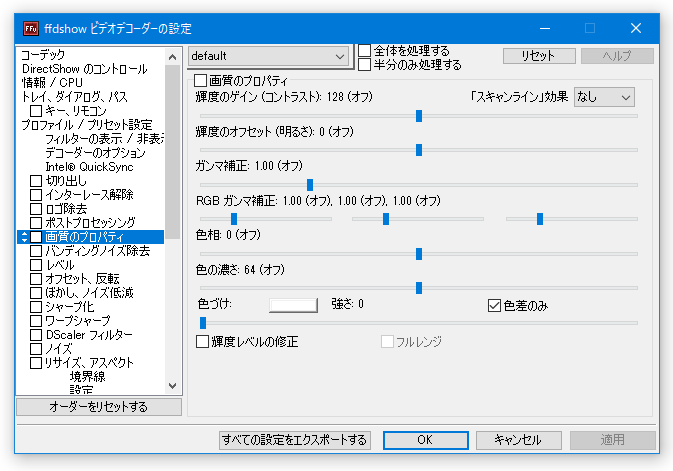The height and width of the screenshot is (471, 673).
Task: Select リサイズ、アスペクト list entry
Action: tap(89, 362)
